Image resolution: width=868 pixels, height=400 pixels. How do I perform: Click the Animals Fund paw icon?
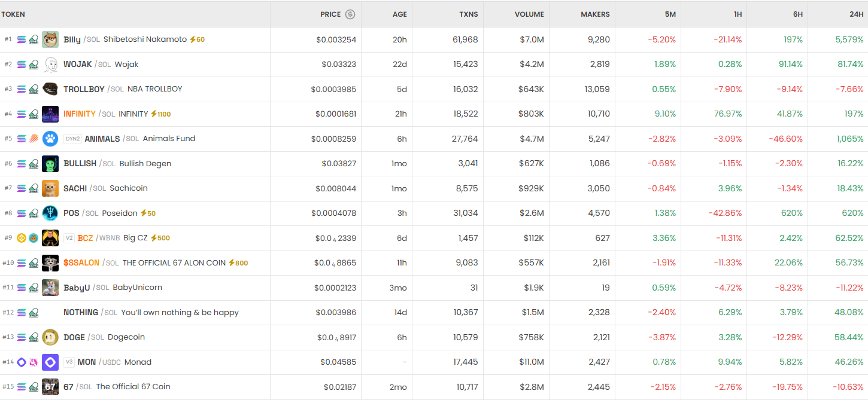[x=50, y=139]
